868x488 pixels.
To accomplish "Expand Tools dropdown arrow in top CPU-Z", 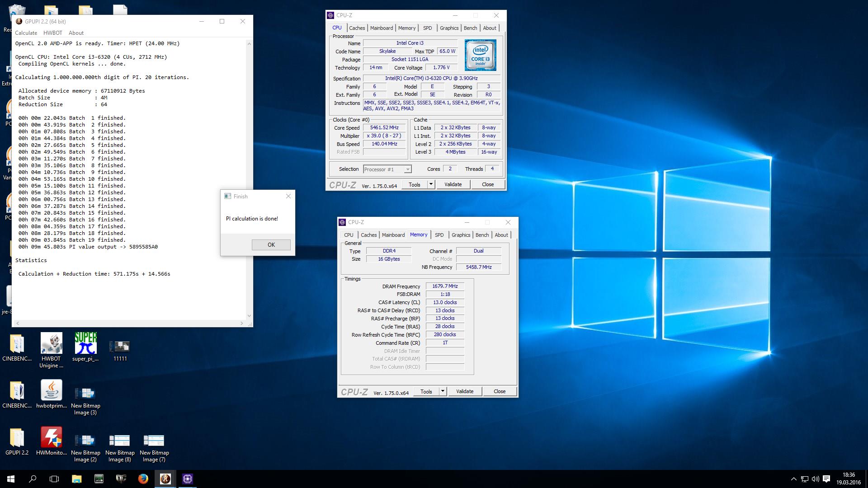I will pyautogui.click(x=431, y=184).
